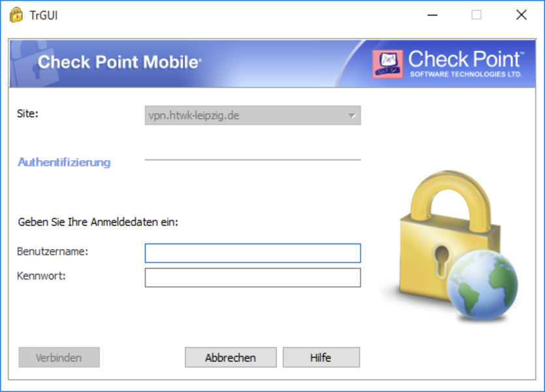Viewport: 545px width, 392px height.
Task: Open Hilfe for help
Action: (321, 357)
